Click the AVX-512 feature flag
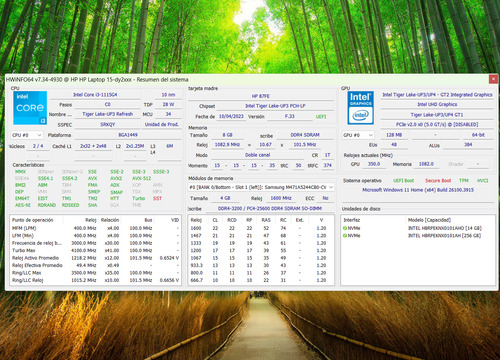Screen dimensions: 500x360 (x=141, y=178)
